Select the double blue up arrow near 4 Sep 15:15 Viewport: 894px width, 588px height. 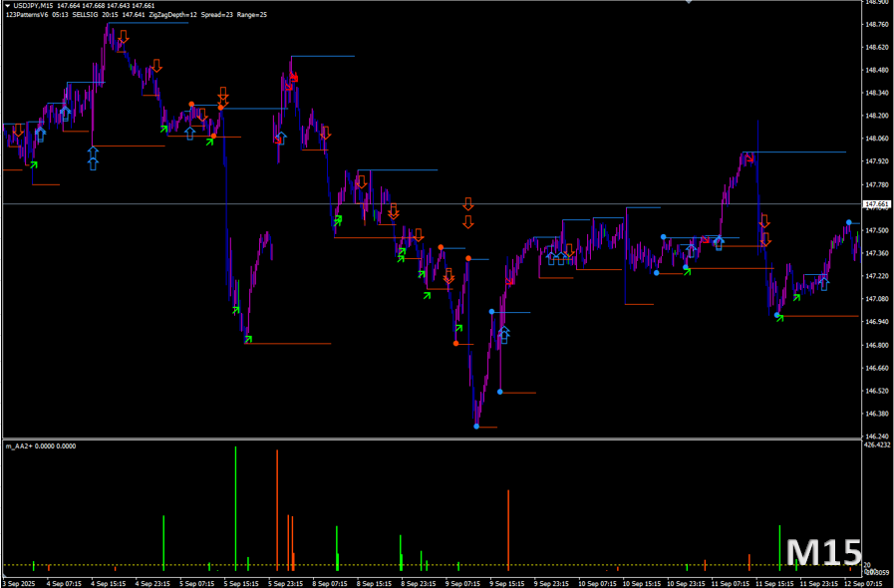93,157
